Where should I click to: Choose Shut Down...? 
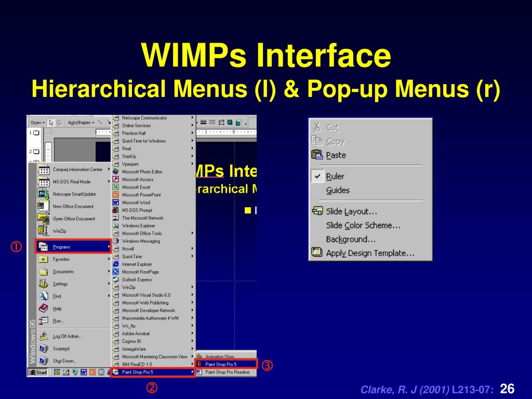(73, 361)
